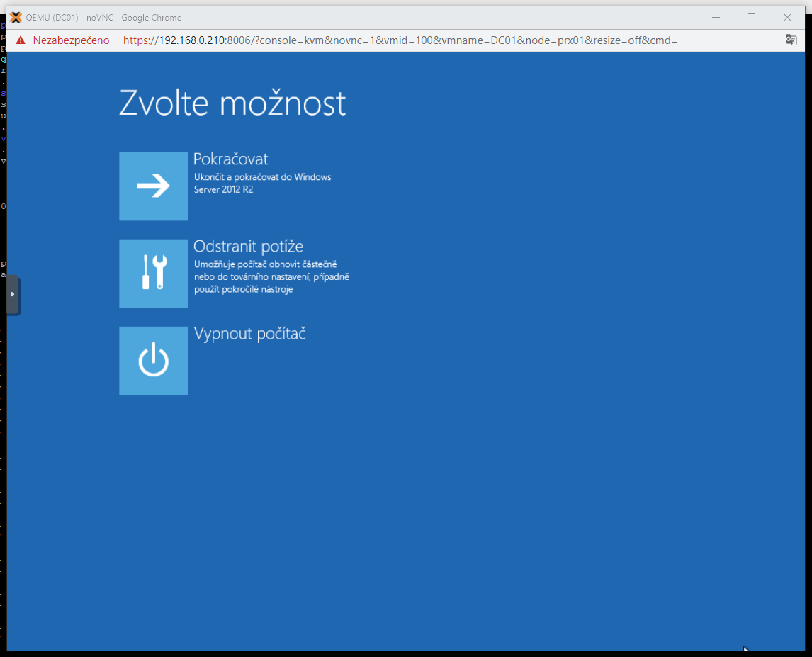Select the "Pokračovat" option label
The image size is (812, 657).
pyautogui.click(x=230, y=159)
